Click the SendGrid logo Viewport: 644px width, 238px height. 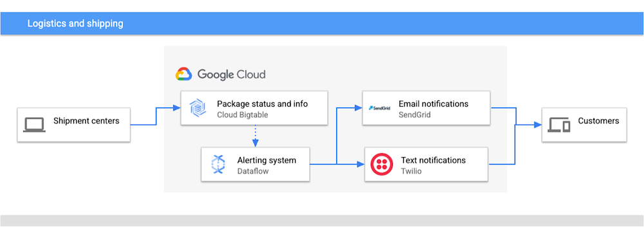click(x=379, y=108)
